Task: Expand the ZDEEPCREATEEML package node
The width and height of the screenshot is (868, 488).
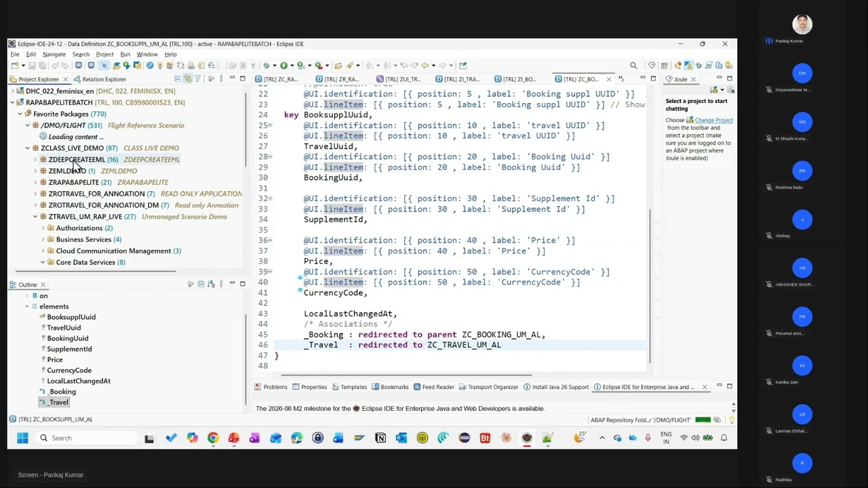Action: [x=35, y=160]
